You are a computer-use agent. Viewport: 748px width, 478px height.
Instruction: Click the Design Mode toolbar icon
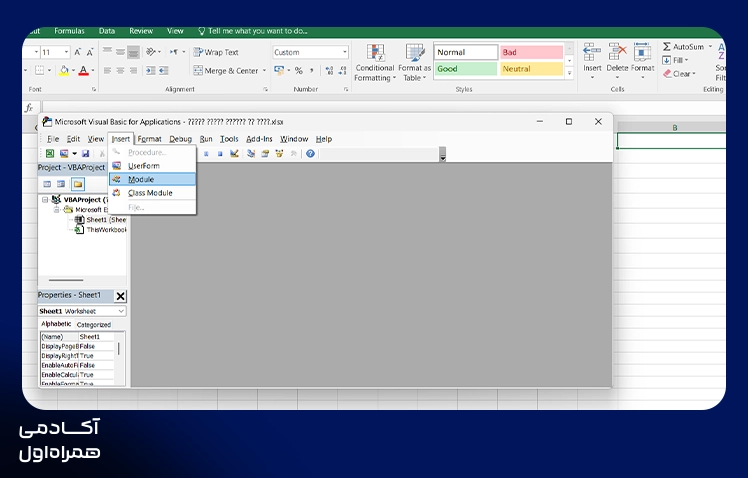point(234,154)
